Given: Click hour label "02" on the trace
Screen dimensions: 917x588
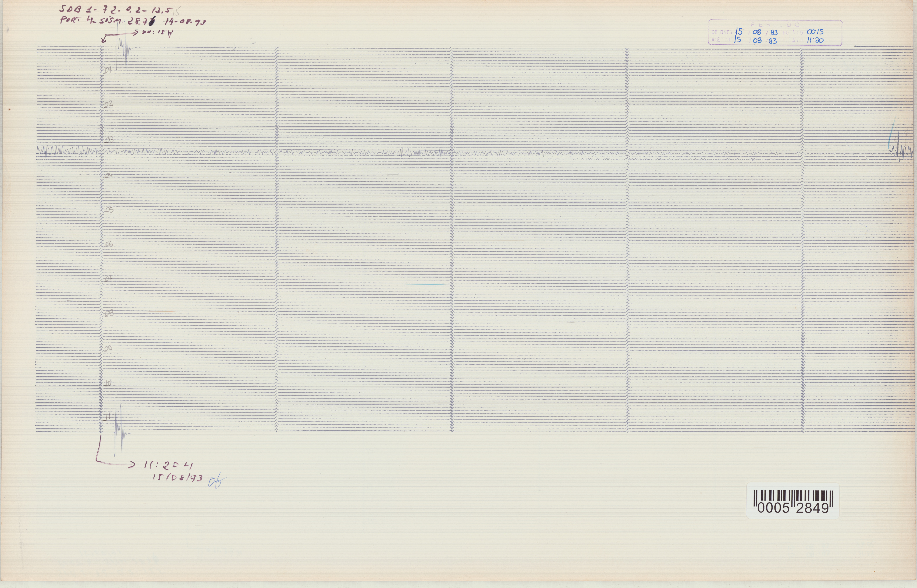Looking at the screenshot, I should (x=109, y=104).
